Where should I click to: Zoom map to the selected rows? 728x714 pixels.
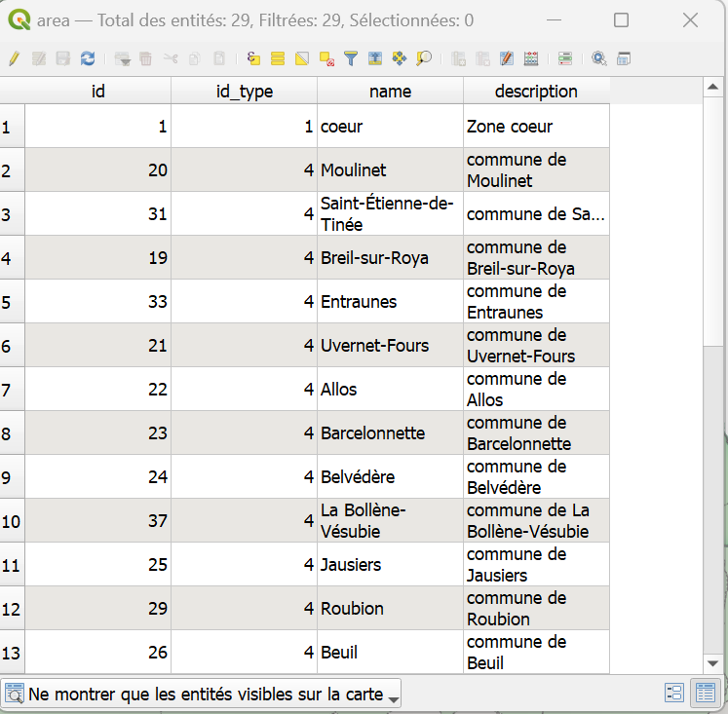(x=424, y=58)
